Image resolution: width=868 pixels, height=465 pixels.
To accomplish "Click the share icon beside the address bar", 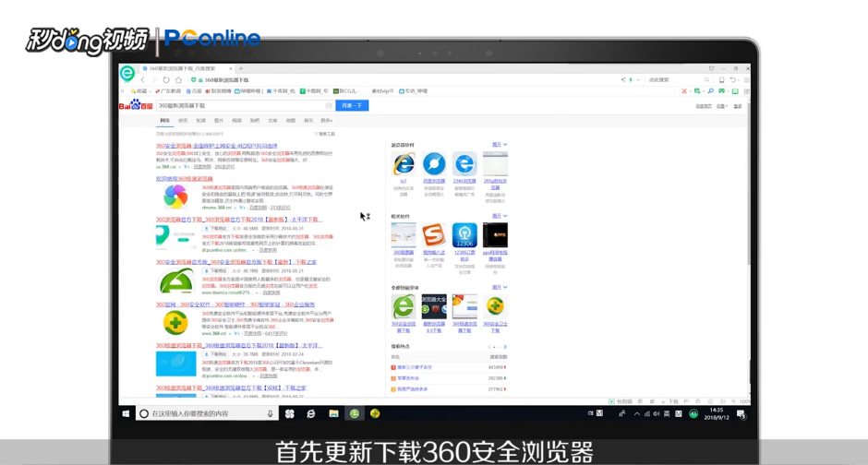I will pos(622,79).
